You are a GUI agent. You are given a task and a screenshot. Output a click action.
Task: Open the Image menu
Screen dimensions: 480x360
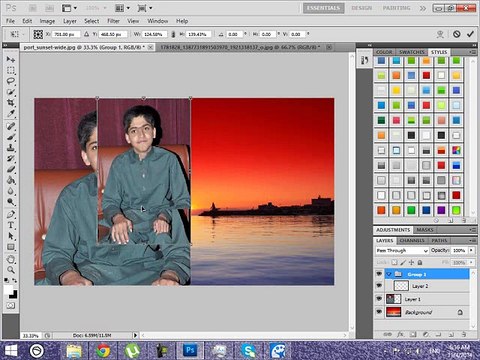pos(47,21)
